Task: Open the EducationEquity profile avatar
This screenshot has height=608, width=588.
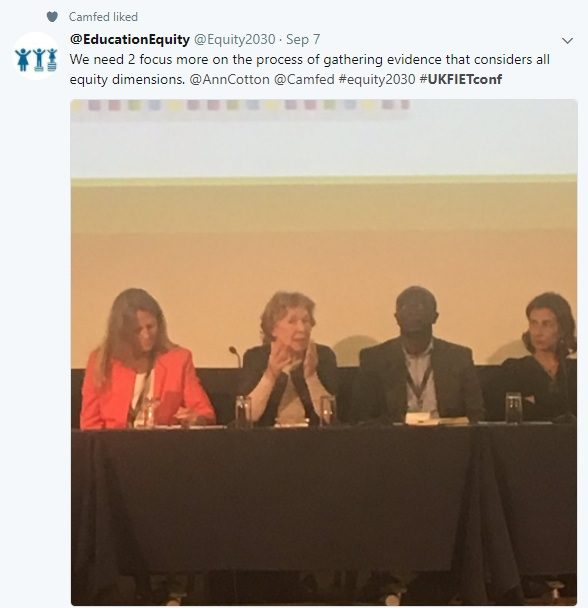Action: coord(36,57)
